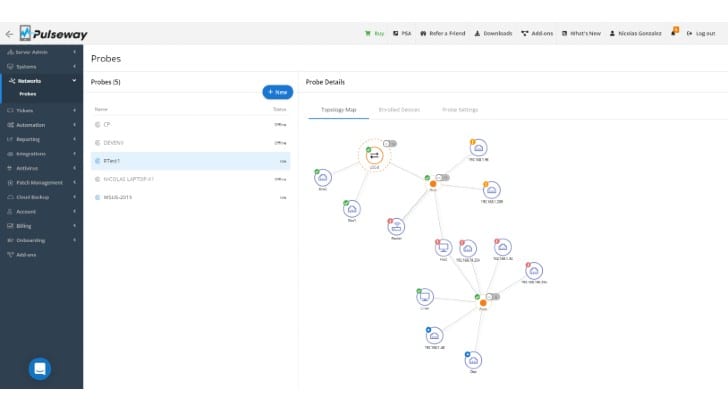The width and height of the screenshot is (728, 410).
Task: Click the Onboarding sidebar icon
Action: tap(10, 241)
